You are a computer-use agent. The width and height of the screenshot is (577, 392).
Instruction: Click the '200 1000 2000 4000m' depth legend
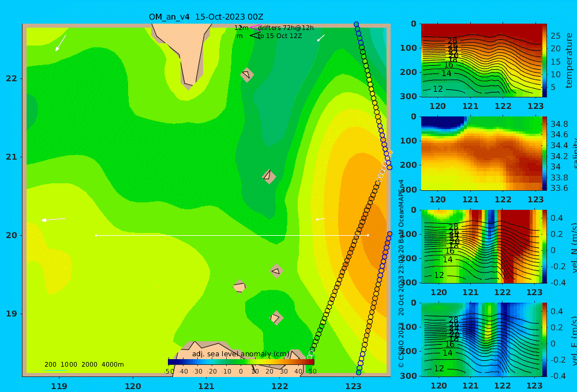(84, 364)
